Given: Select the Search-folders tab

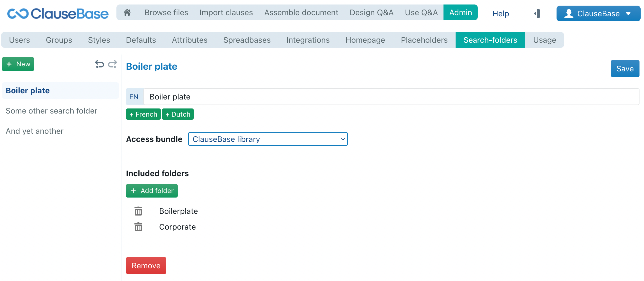Looking at the screenshot, I should click(x=490, y=40).
